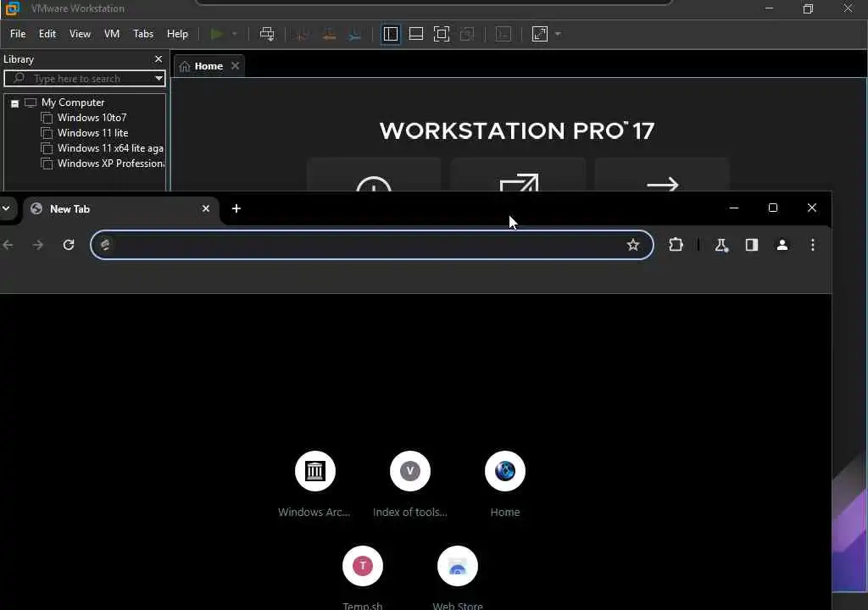Screen dimensions: 868x610
Task: Click the browser Forward arrow
Action: tap(37, 245)
